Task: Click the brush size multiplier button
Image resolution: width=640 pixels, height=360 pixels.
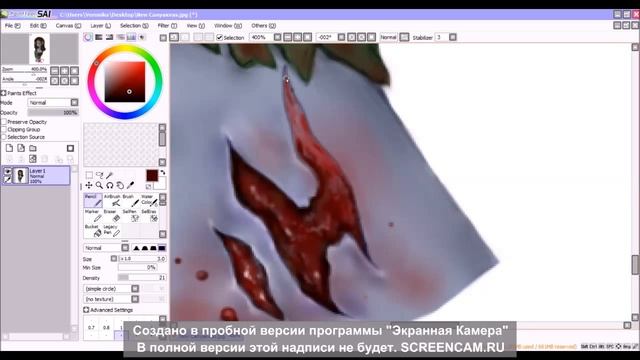Action: coord(114,258)
